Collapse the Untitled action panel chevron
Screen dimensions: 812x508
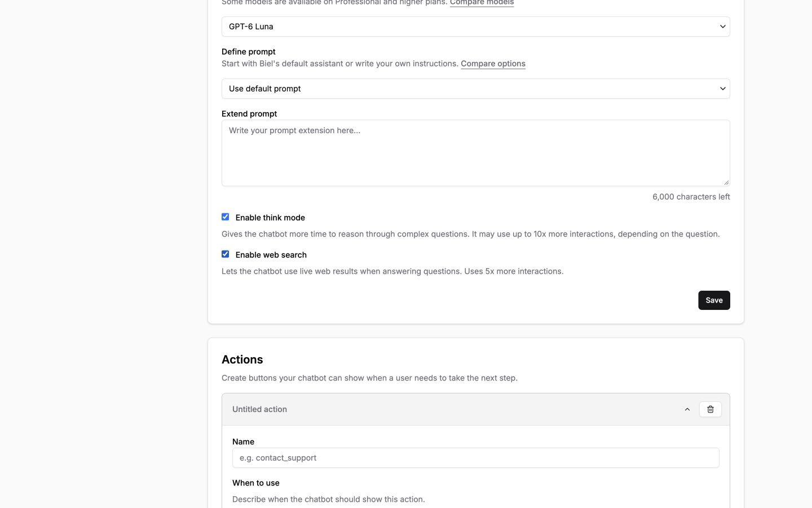687,409
